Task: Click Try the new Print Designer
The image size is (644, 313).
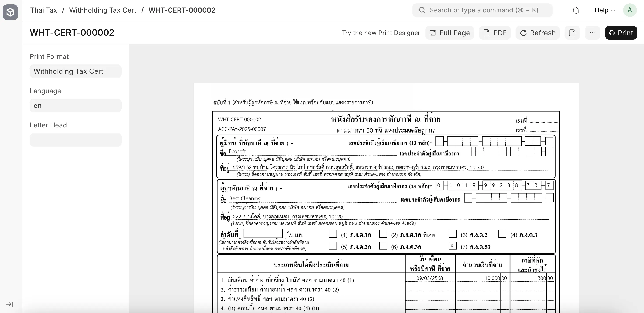Action: 381,33
